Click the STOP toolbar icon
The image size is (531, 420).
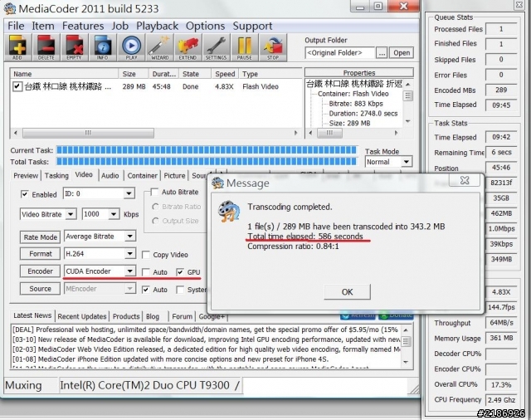(x=273, y=47)
